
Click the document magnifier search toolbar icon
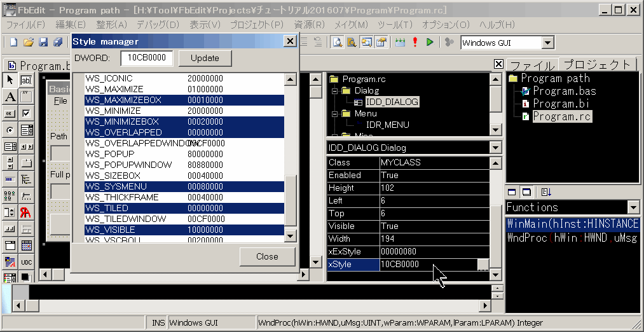tap(337, 43)
